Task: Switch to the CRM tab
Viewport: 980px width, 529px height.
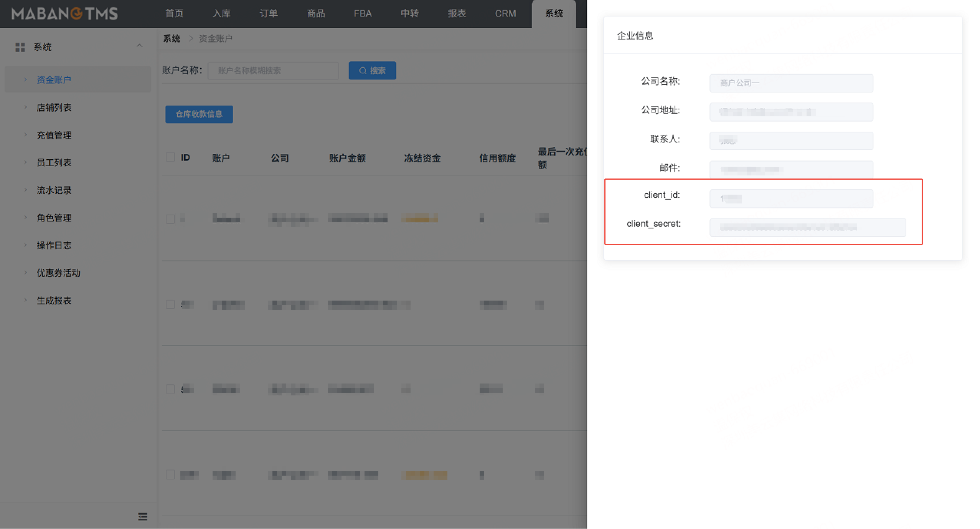Action: (505, 14)
